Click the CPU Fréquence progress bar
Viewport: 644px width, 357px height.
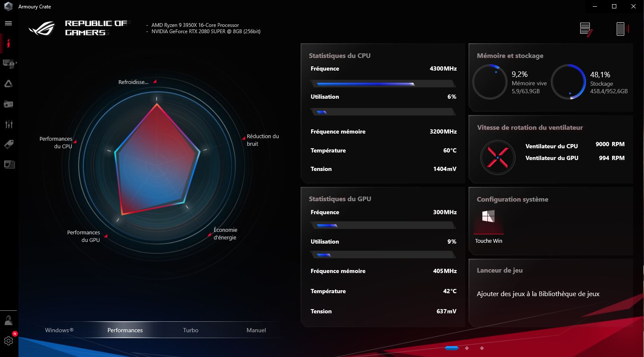tap(383, 84)
